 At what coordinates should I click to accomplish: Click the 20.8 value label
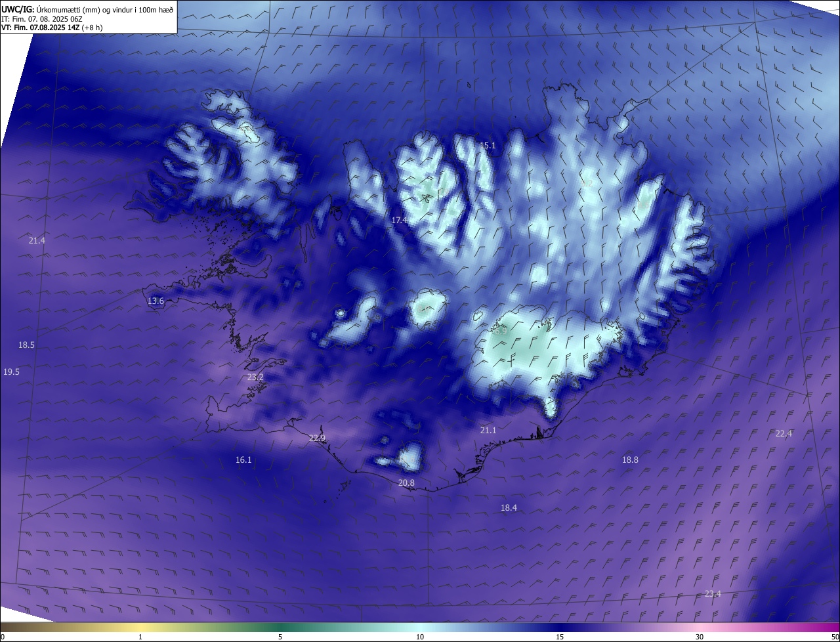pyautogui.click(x=406, y=483)
